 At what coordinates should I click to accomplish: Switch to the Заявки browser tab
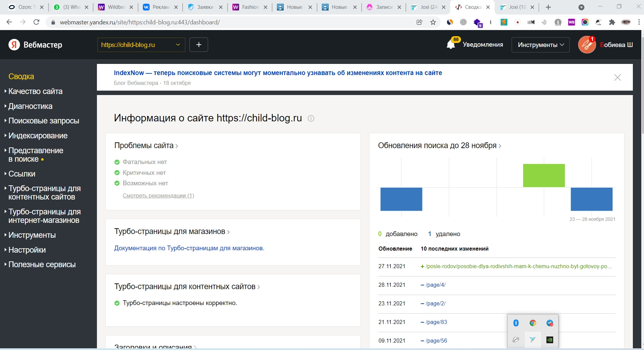(205, 7)
